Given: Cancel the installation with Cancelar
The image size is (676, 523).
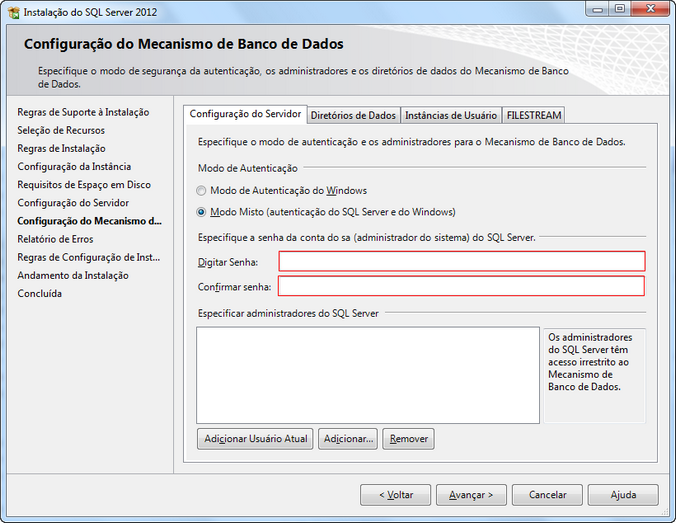Looking at the screenshot, I should tap(548, 495).
